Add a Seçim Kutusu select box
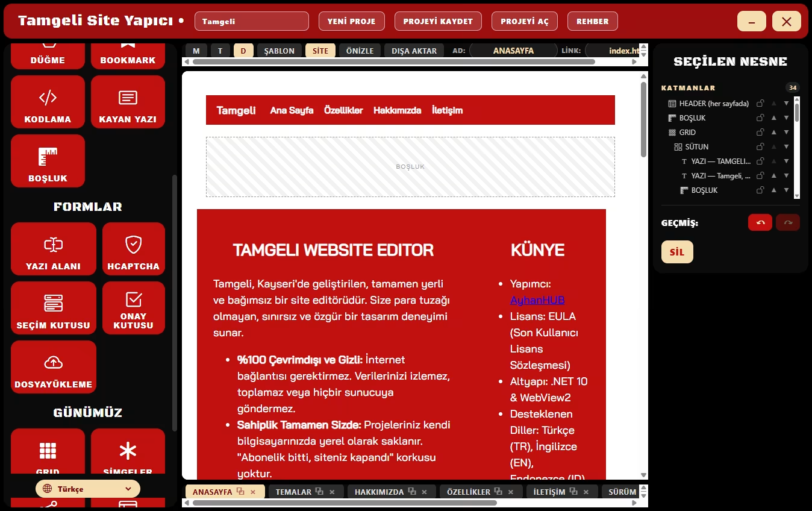The image size is (812, 511). [x=54, y=308]
